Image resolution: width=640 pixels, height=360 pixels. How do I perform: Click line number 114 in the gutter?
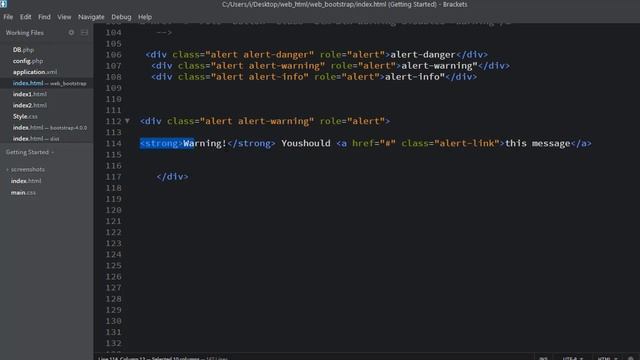pos(113,143)
